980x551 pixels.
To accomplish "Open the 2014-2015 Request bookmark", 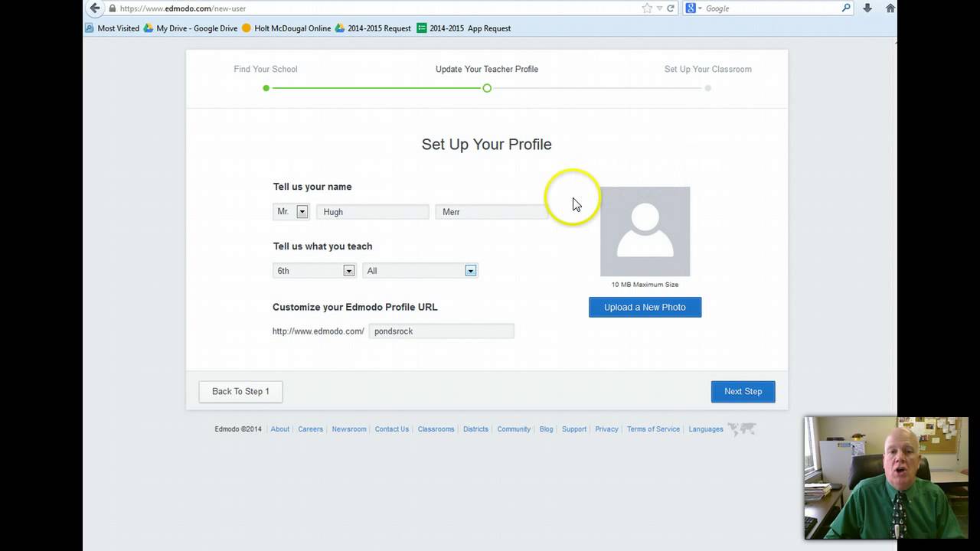I will (373, 28).
